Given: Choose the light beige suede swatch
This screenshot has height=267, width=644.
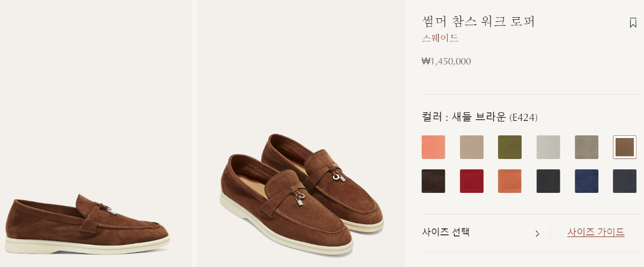Looking at the screenshot, I should coord(472,147).
